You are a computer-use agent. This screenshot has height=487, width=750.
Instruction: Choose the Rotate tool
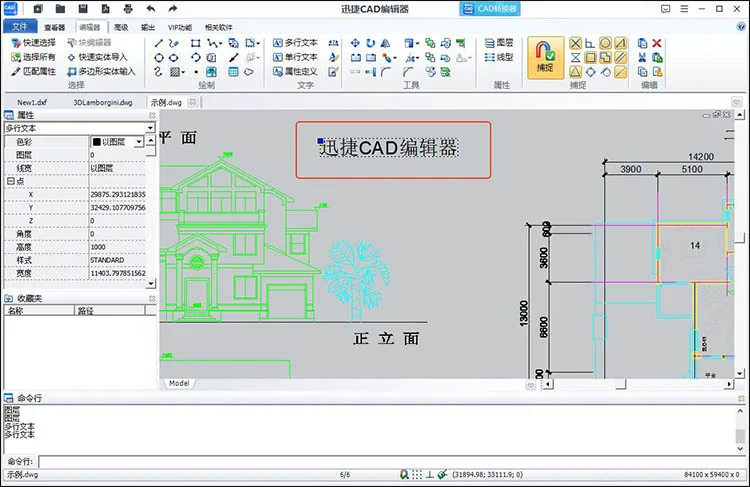pos(371,44)
